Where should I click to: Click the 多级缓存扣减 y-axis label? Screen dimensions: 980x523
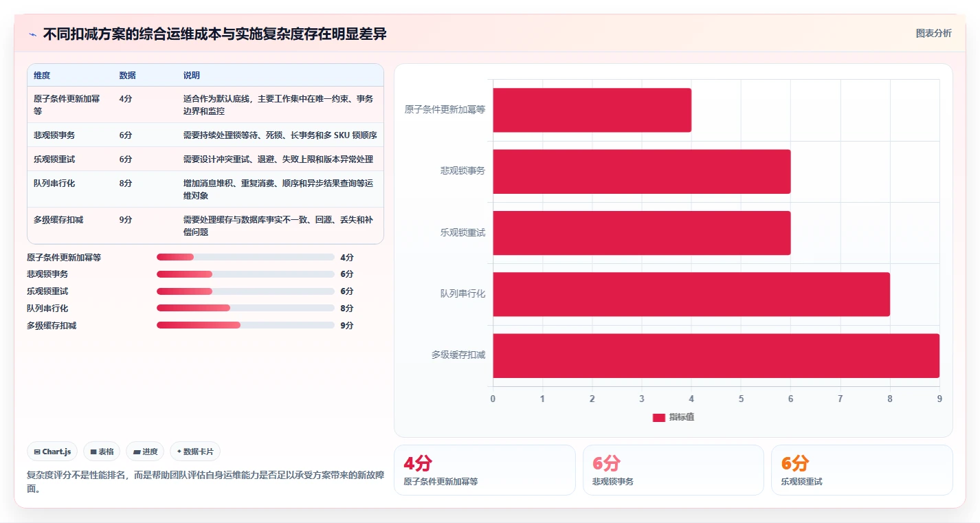click(458, 355)
